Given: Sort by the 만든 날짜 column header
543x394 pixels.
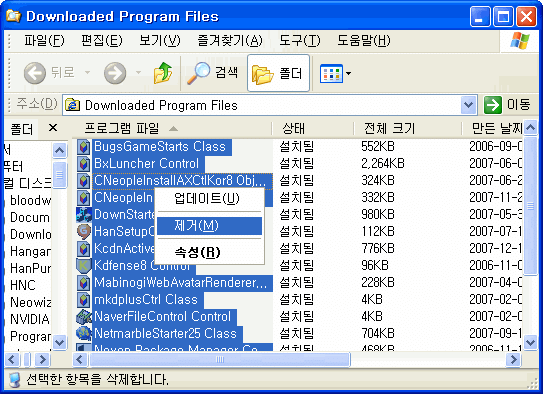Looking at the screenshot, I should point(493,128).
